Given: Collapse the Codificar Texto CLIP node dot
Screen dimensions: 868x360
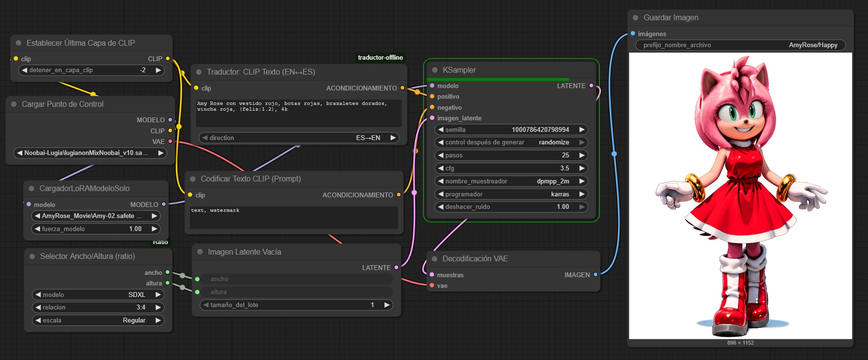Looking at the screenshot, I should click(192, 179).
